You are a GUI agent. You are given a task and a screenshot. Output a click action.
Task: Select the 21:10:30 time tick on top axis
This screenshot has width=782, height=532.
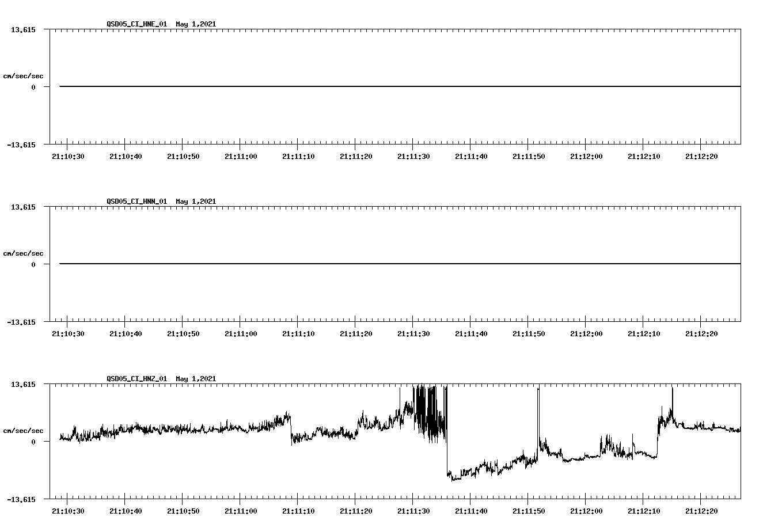click(67, 155)
